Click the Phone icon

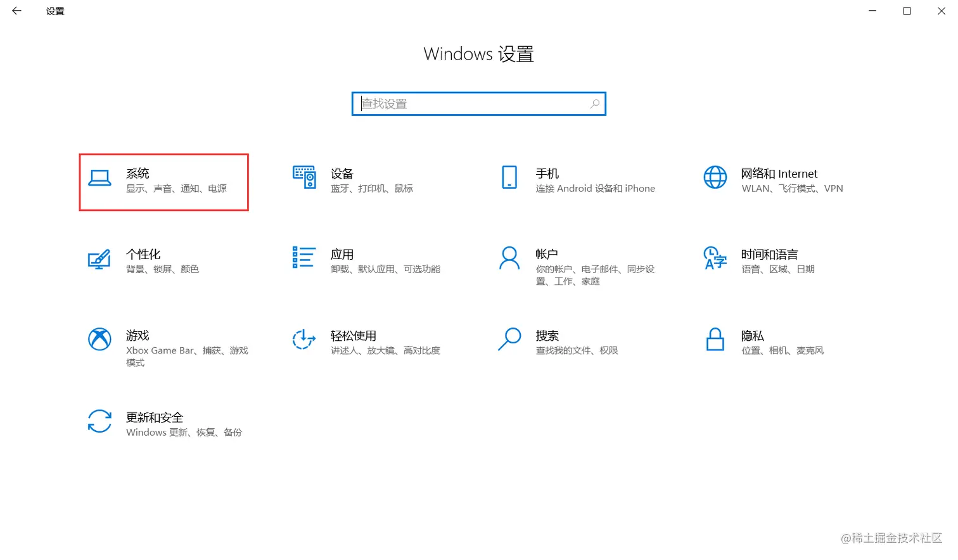509,177
